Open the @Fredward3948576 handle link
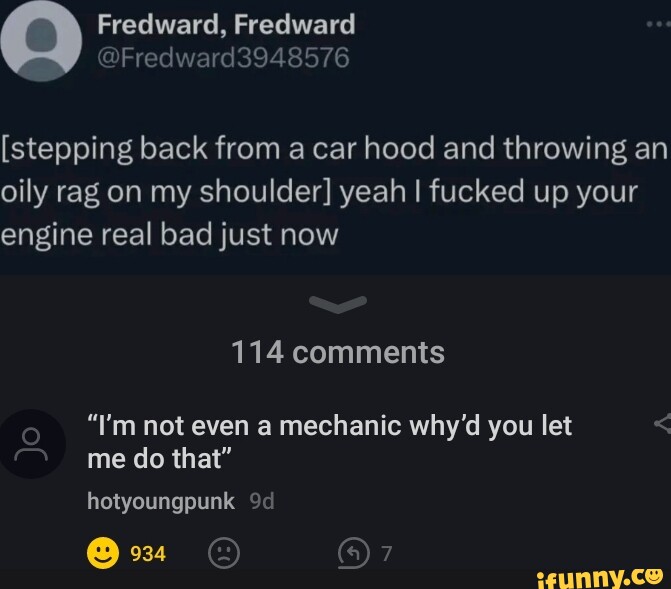This screenshot has width=671, height=589. click(x=223, y=58)
